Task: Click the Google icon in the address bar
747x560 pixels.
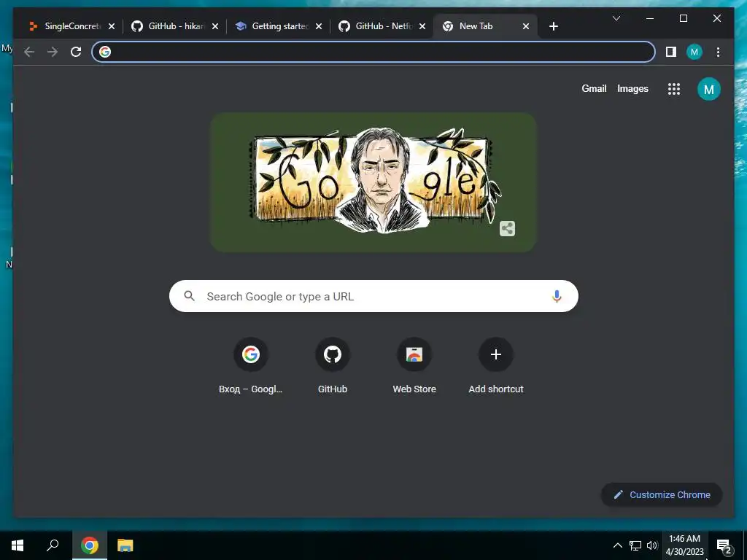Action: point(105,52)
